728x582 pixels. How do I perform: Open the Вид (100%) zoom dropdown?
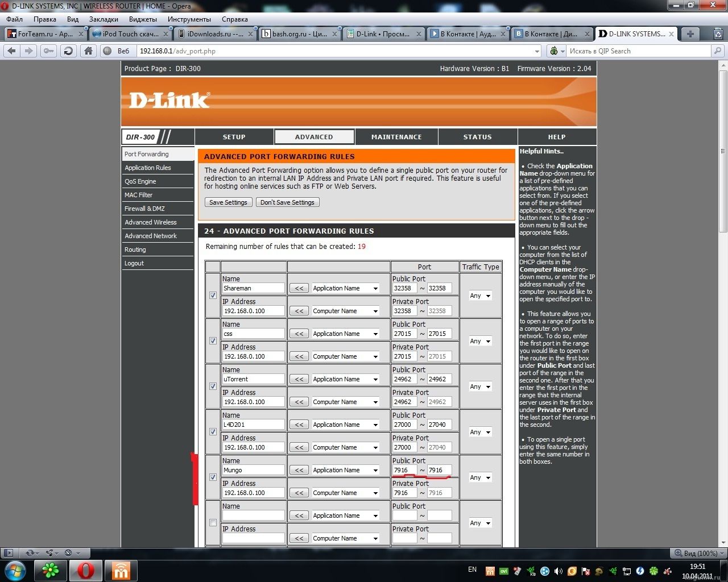coord(698,553)
